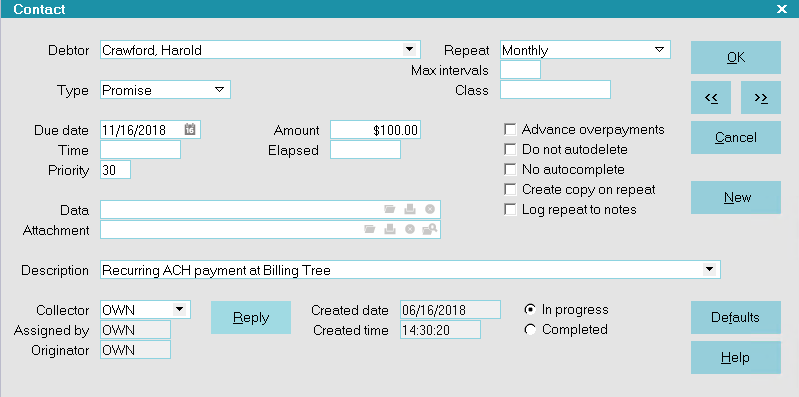
Task: Open the Collector dropdown showing OWN
Action: 179,309
